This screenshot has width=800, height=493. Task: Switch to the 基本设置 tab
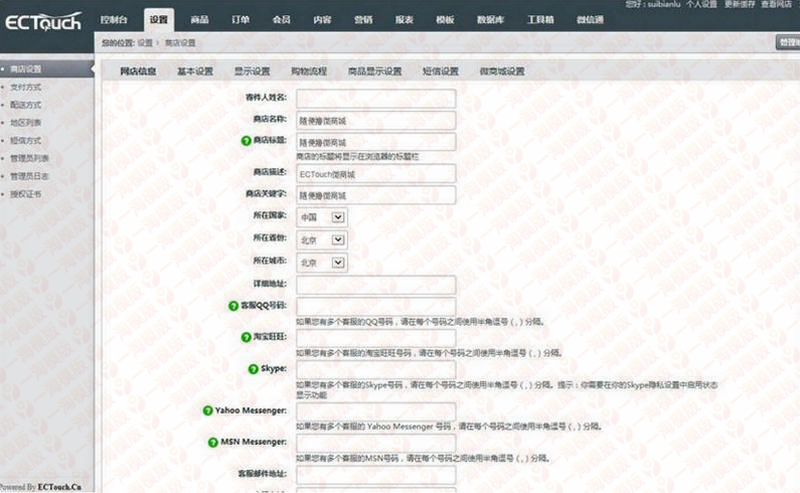click(195, 71)
